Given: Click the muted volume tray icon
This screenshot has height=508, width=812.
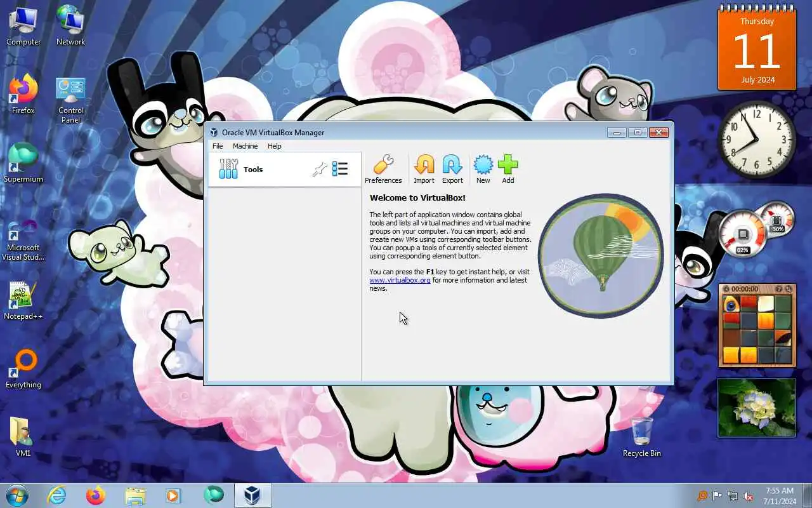Looking at the screenshot, I should (749, 496).
